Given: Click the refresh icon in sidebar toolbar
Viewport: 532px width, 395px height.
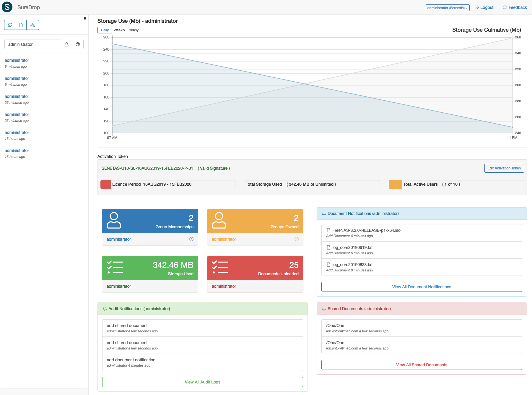Looking at the screenshot, I should [x=10, y=25].
